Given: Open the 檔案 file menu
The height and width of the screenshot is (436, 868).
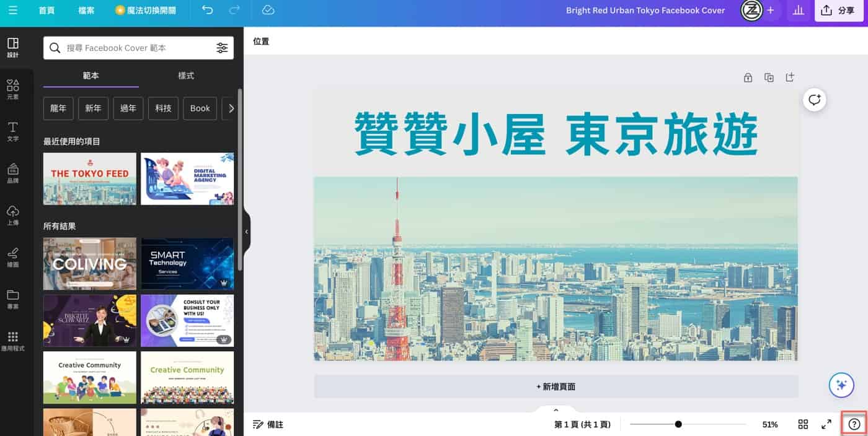Looking at the screenshot, I should [x=87, y=11].
